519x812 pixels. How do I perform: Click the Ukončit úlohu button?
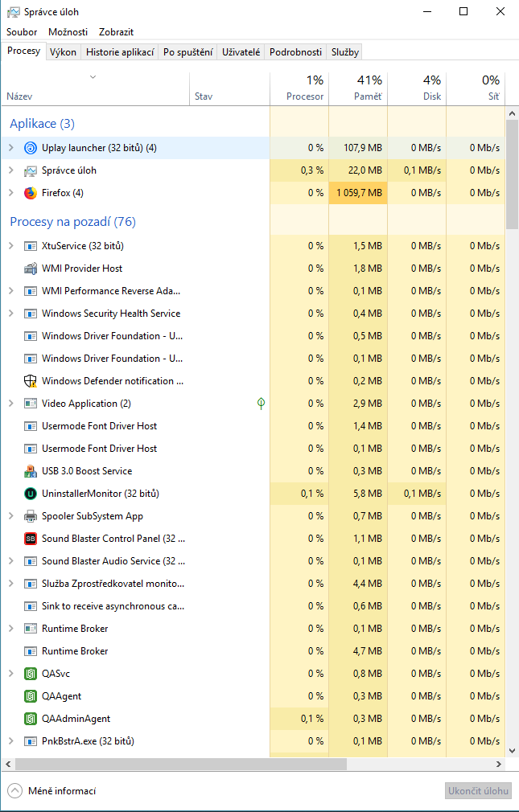478,791
